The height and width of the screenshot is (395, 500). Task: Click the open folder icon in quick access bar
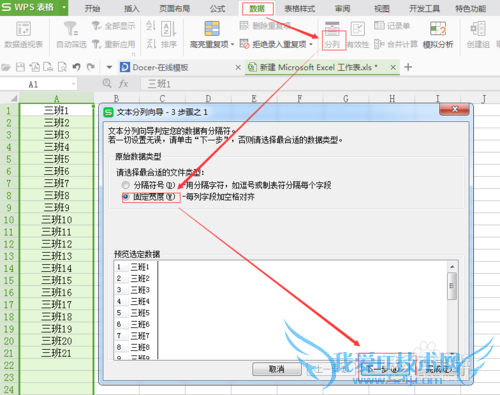pyautogui.click(x=6, y=68)
